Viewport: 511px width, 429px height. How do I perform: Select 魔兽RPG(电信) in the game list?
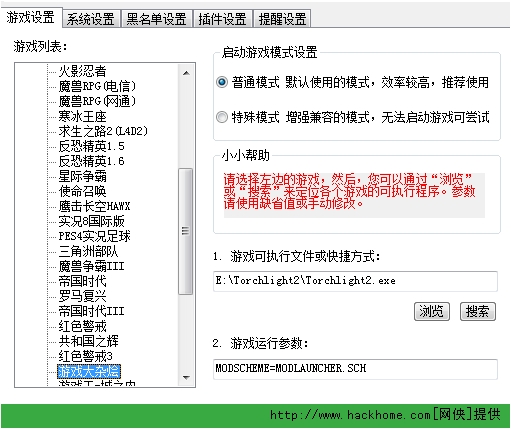click(x=97, y=86)
